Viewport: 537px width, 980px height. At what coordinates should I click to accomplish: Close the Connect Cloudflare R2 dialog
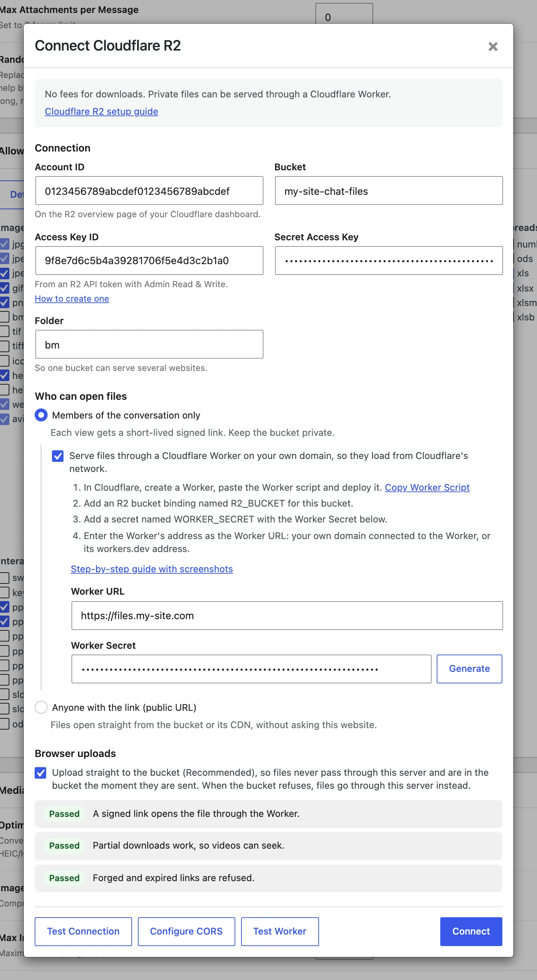[x=493, y=47]
